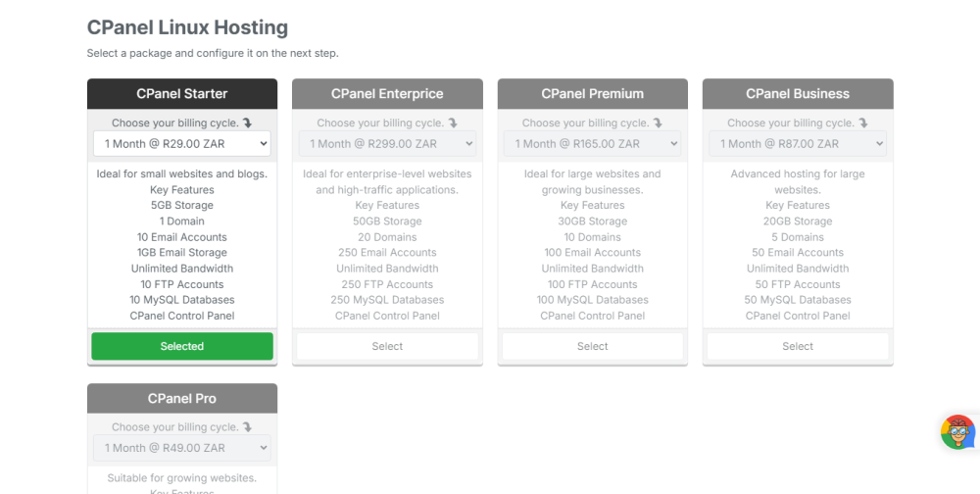Click "50 FTP Accounts" feature text
This screenshot has width=980, height=494.
click(x=798, y=284)
